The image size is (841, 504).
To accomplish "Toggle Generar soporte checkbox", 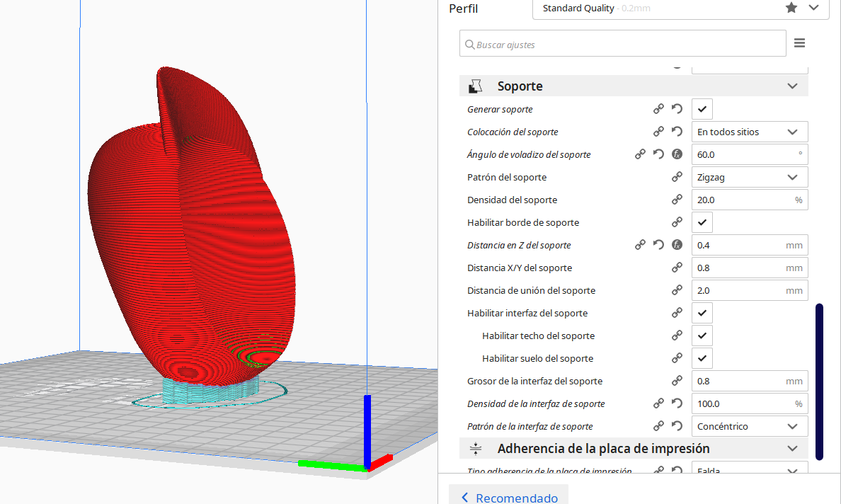I will 702,109.
